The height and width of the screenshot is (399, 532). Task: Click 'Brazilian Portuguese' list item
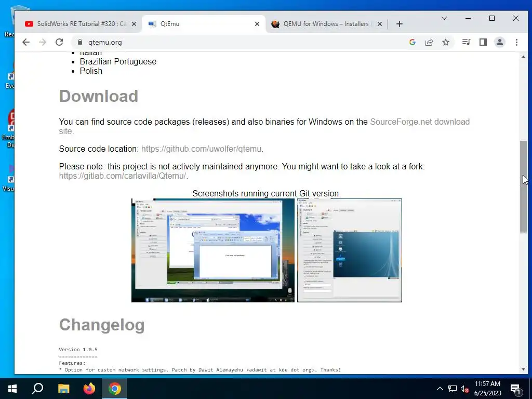pyautogui.click(x=118, y=62)
